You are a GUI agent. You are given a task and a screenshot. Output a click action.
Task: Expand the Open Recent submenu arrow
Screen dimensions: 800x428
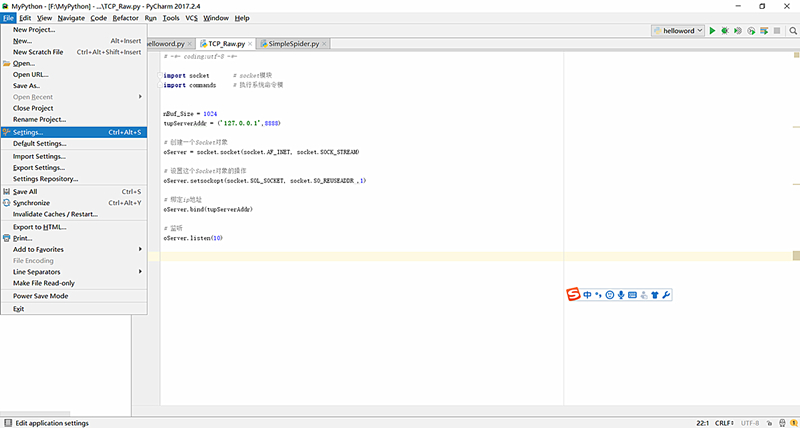[140, 97]
